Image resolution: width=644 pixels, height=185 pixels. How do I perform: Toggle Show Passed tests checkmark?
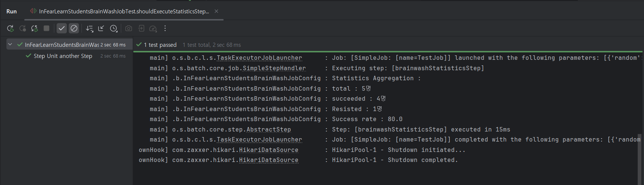tap(62, 28)
